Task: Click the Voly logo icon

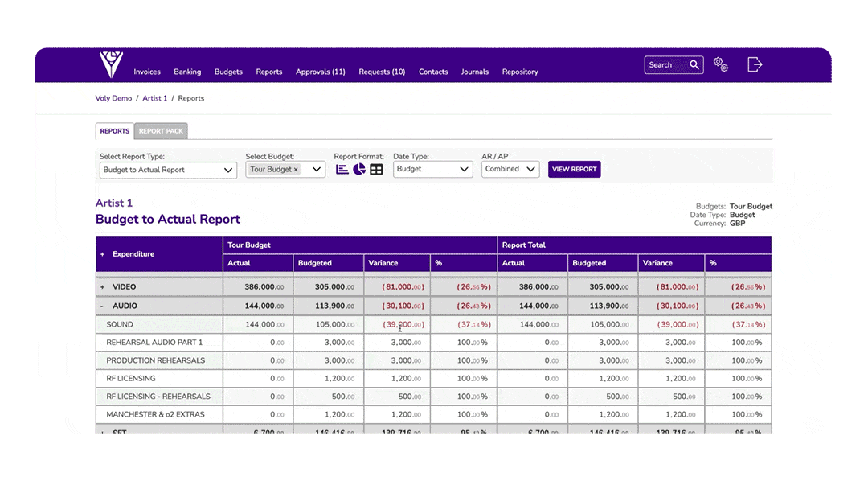Action: 111,64
